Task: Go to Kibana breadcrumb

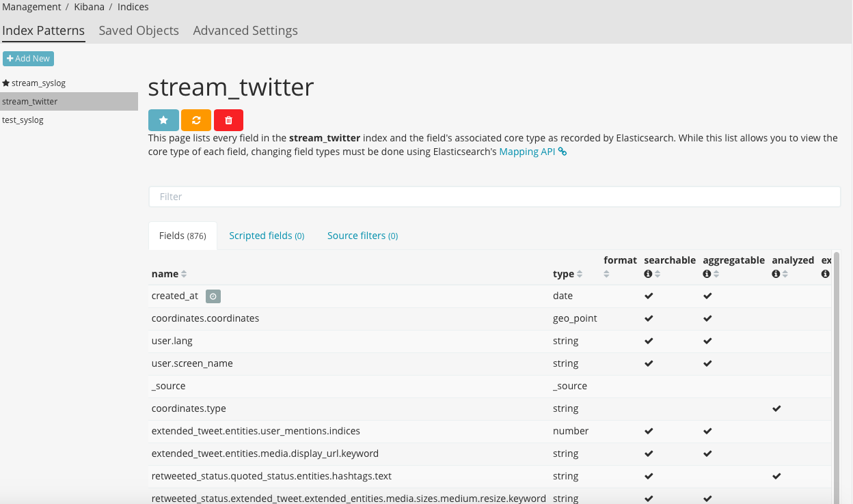Action: [x=89, y=7]
